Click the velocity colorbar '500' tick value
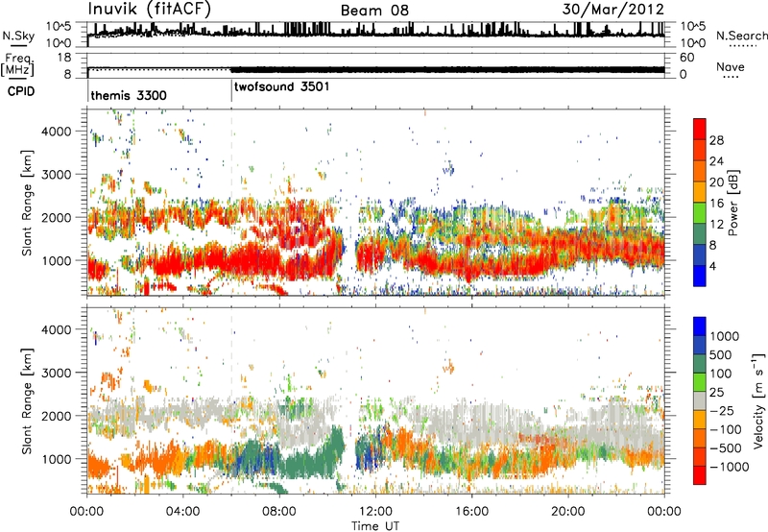 click(721, 354)
